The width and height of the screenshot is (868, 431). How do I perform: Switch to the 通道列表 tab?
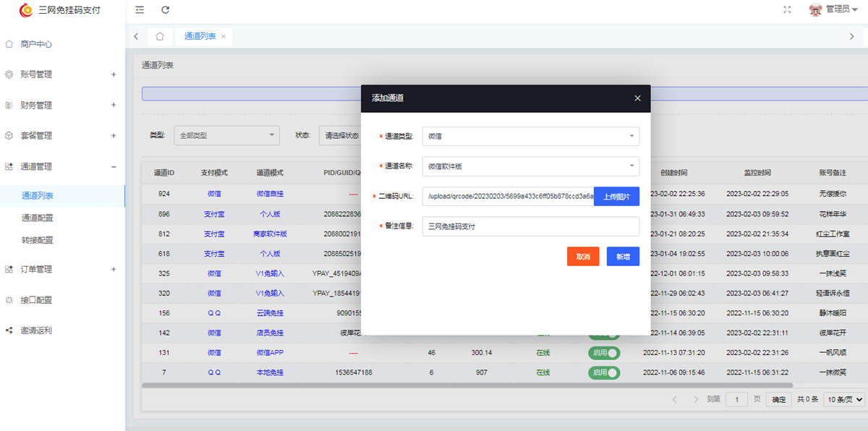click(x=200, y=36)
